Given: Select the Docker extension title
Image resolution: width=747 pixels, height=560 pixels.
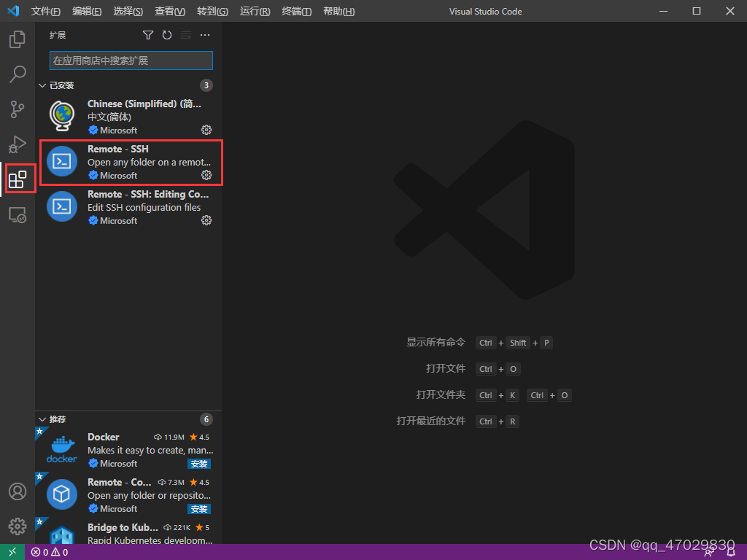Looking at the screenshot, I should coord(104,437).
